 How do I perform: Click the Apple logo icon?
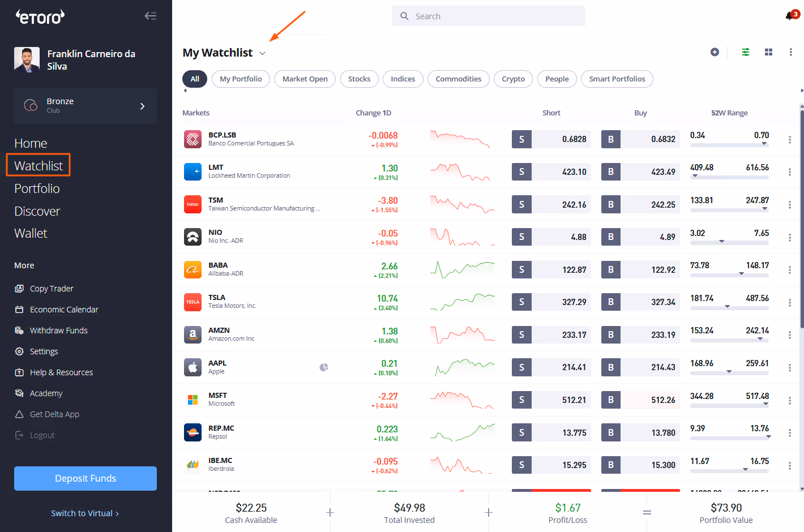[193, 367]
